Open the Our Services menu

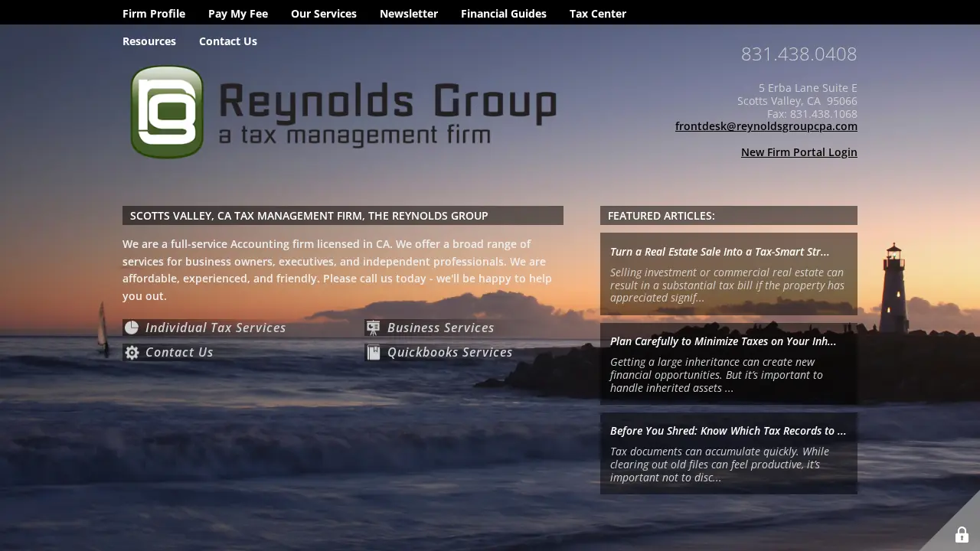tap(324, 14)
